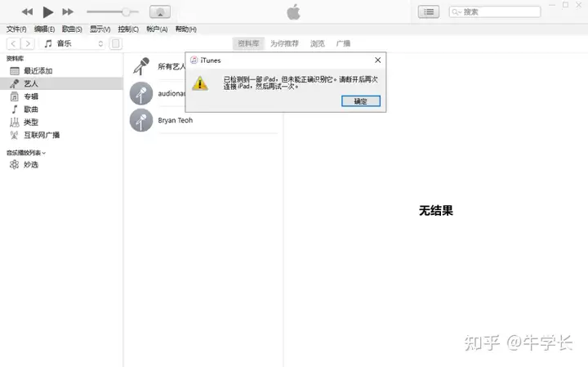This screenshot has height=367, width=588.
Task: Collapse the 音乐播放列表 section chevron
Action: click(44, 153)
